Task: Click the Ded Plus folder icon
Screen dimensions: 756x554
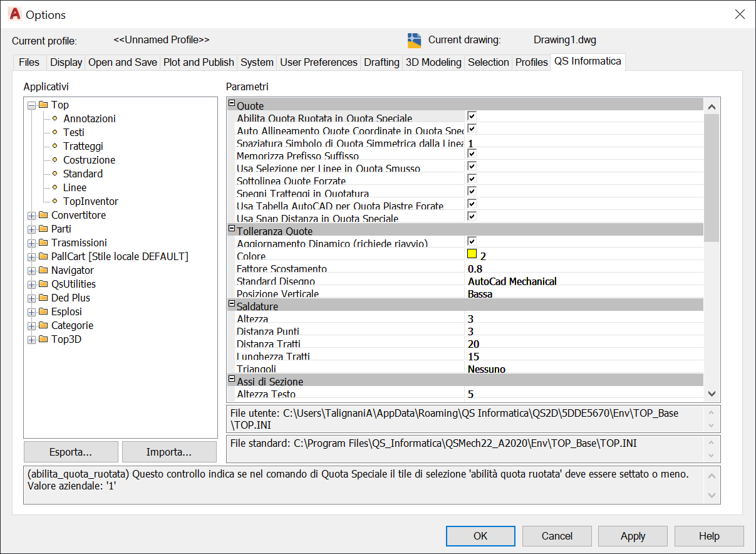Action: [x=43, y=298]
